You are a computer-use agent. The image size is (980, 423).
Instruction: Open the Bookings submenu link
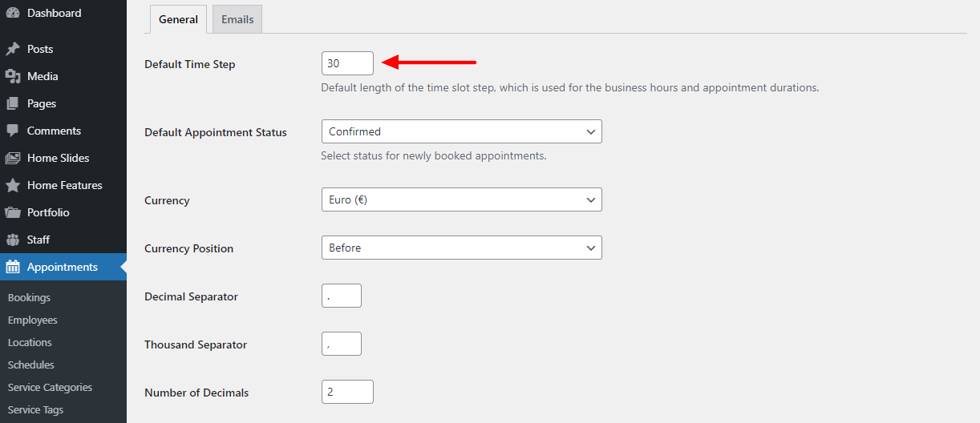(29, 297)
